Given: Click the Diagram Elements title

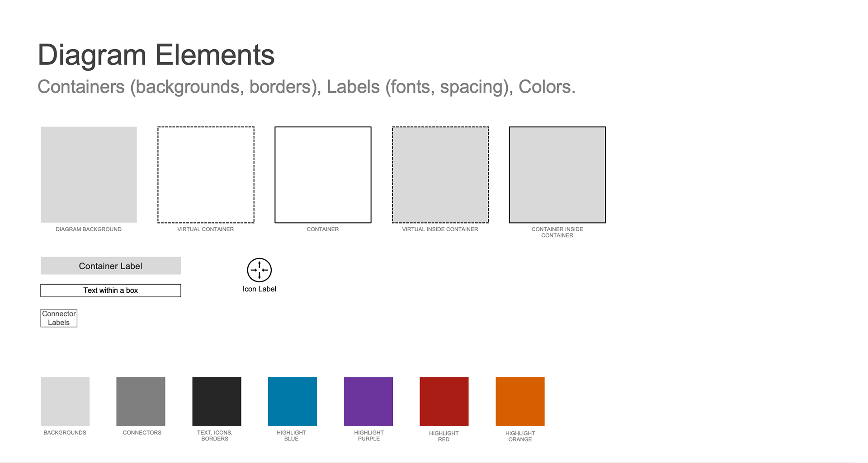Looking at the screenshot, I should (156, 55).
